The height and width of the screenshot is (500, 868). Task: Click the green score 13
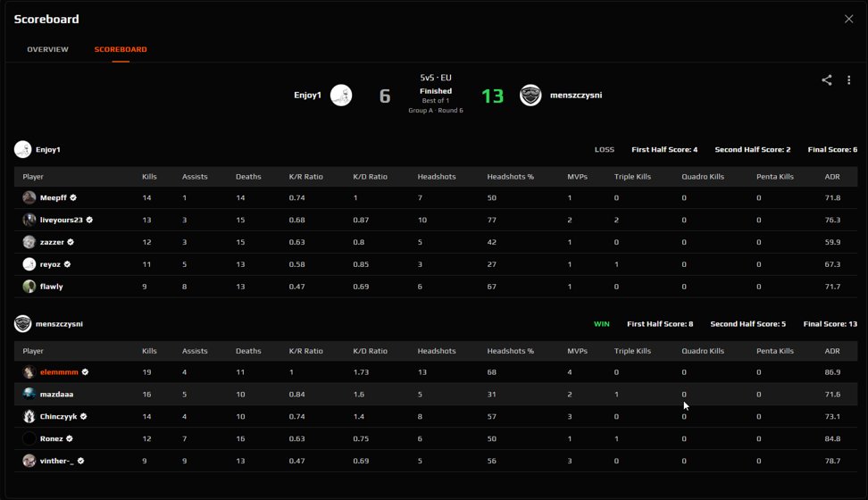click(x=493, y=96)
